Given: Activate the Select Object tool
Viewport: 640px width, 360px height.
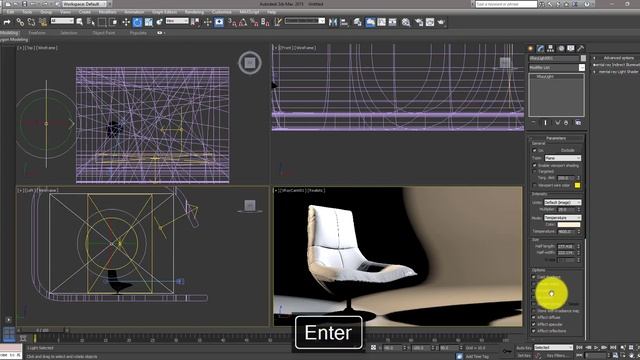Looking at the screenshot, I should tap(80, 22).
